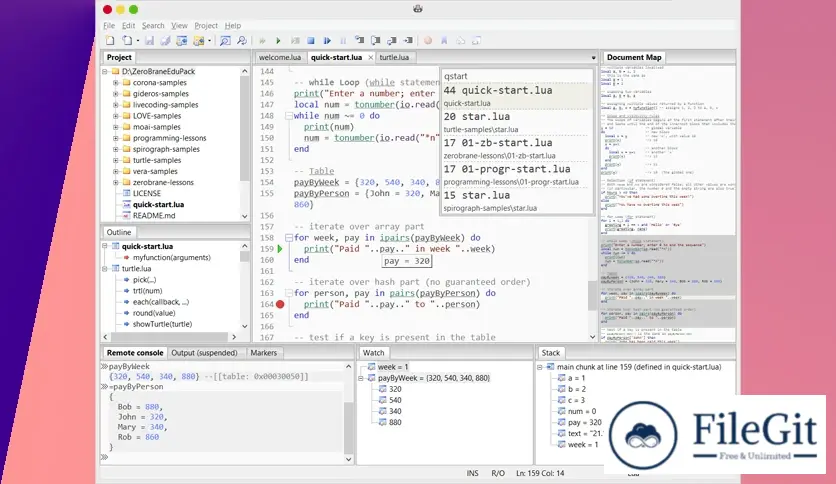Switch to the turtle.lua editor tab
Image resolution: width=836 pixels, height=484 pixels.
coord(394,58)
